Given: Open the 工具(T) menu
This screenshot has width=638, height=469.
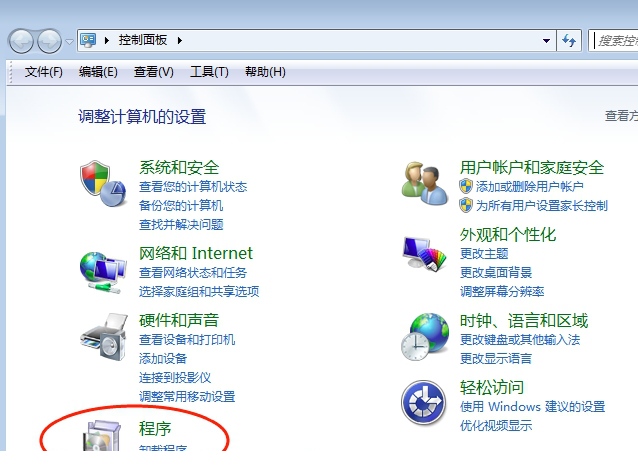Looking at the screenshot, I should click(x=209, y=72).
